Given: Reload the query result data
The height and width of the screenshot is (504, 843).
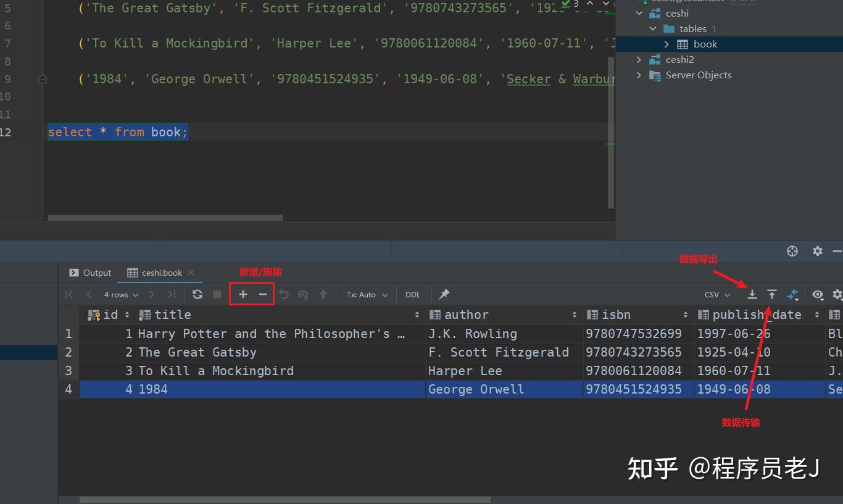Looking at the screenshot, I should pos(197,294).
